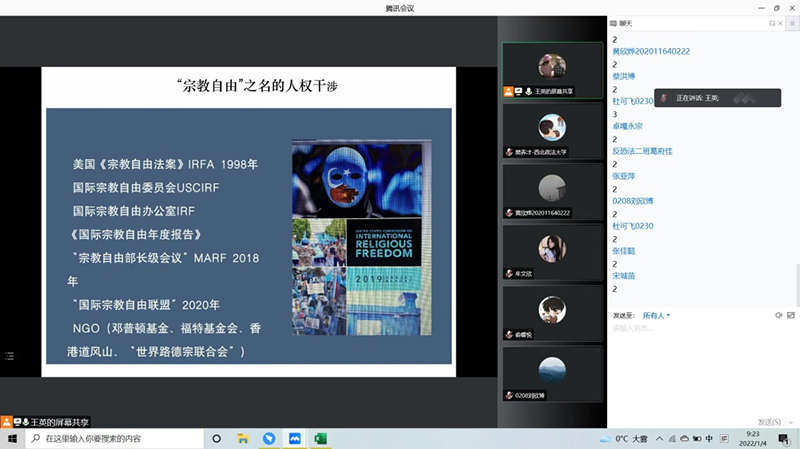Click the chat mute notification icon
The width and height of the screenshot is (800, 449).
point(778,315)
